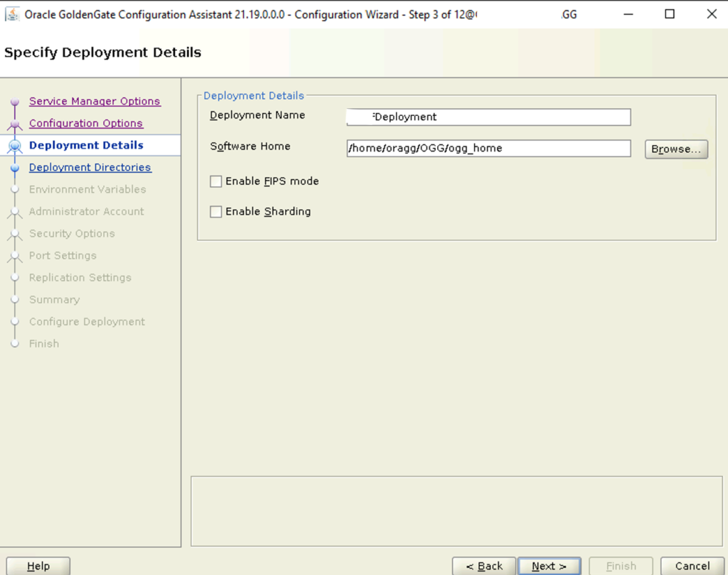Click the Security Options step label

pos(72,233)
